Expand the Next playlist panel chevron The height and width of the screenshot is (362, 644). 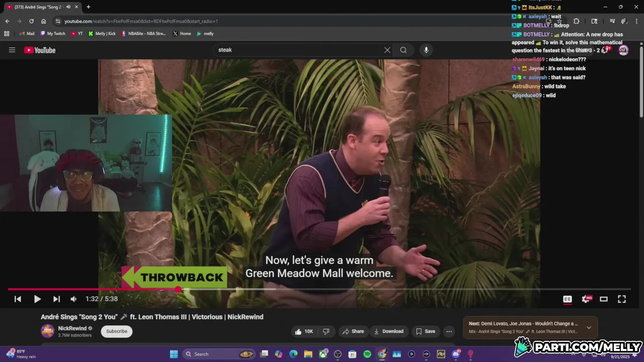coord(589,327)
